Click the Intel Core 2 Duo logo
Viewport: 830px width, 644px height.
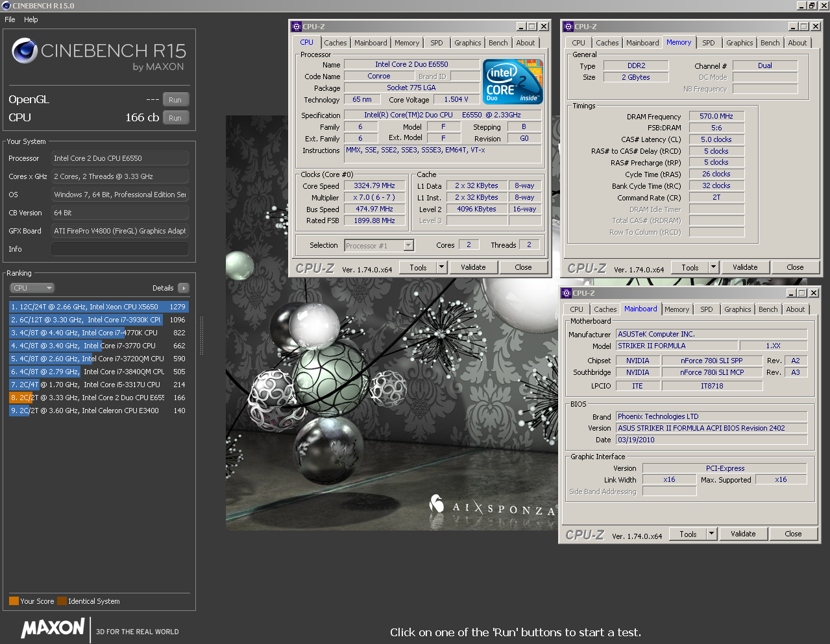[514, 82]
